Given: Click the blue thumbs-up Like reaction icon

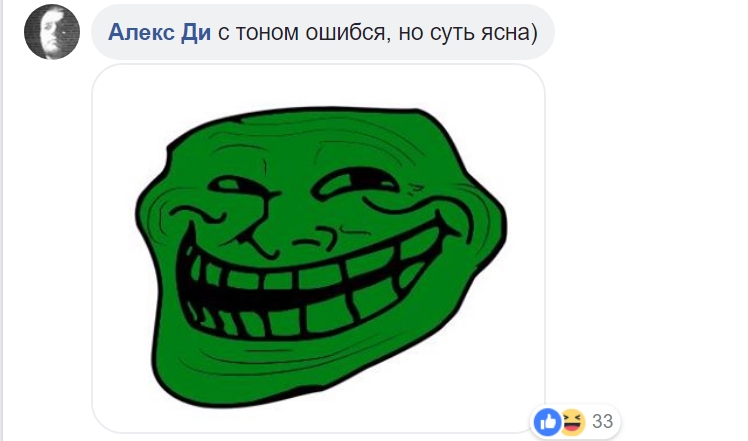Looking at the screenshot, I should tap(547, 422).
